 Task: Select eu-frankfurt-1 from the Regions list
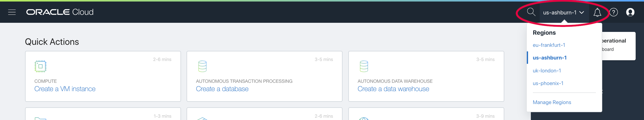tap(549, 45)
